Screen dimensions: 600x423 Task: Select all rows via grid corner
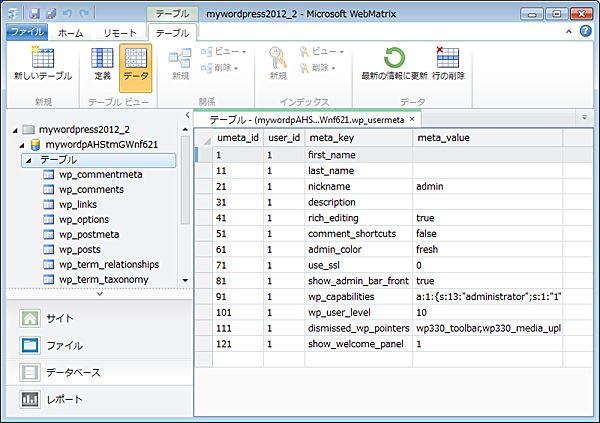[x=204, y=138]
